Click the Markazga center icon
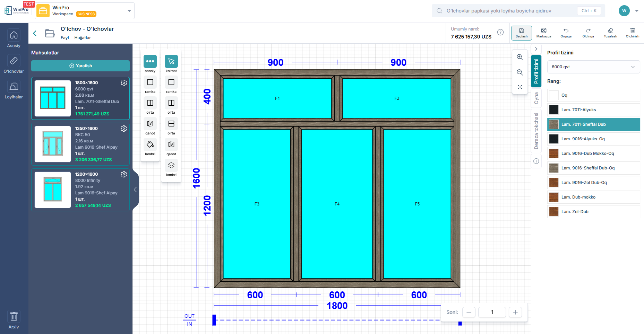The image size is (644, 334). [543, 31]
